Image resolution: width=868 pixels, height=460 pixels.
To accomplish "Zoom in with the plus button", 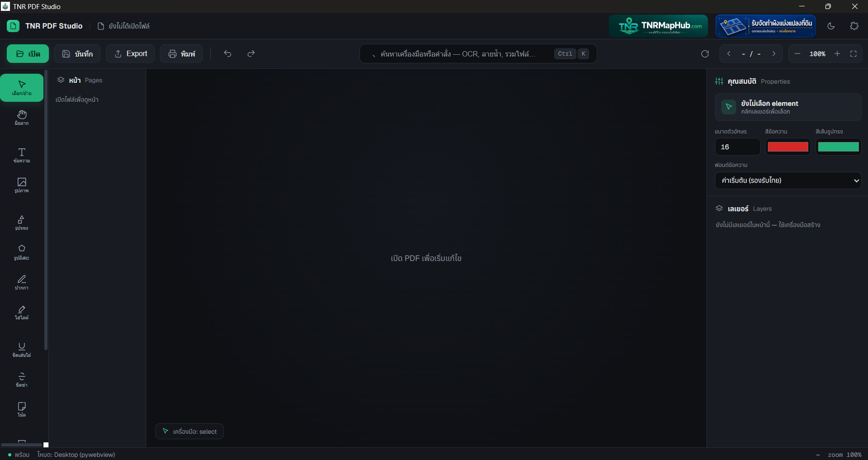I will (838, 54).
